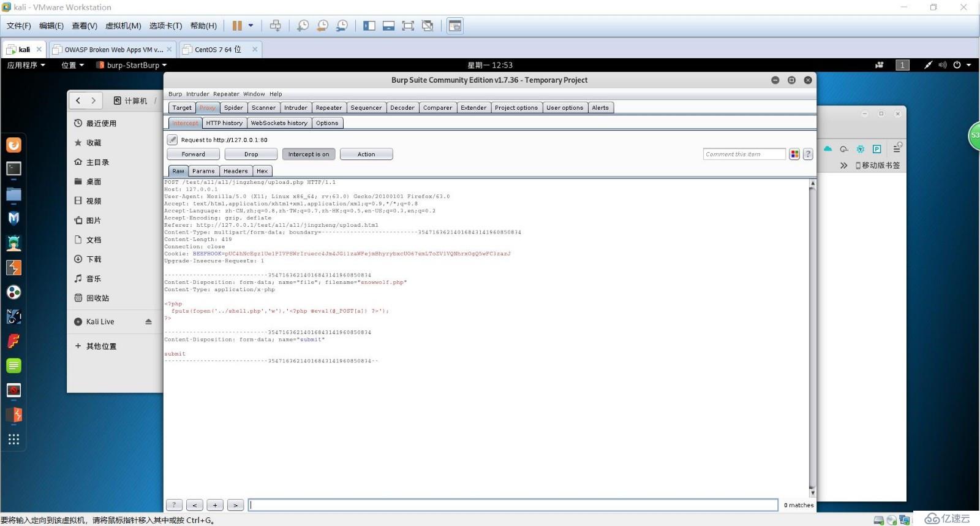Click the search text field at bottom
The height and width of the screenshot is (526, 980).
(x=513, y=505)
